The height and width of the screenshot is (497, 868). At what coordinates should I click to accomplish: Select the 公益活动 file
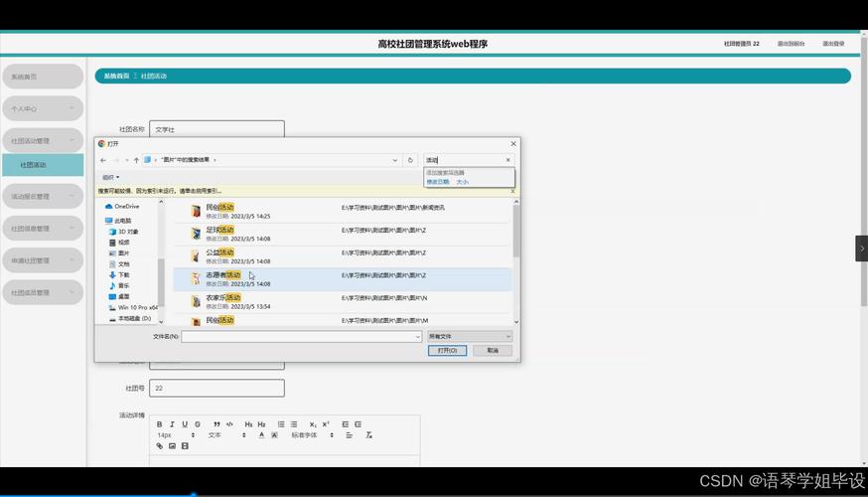(342, 256)
